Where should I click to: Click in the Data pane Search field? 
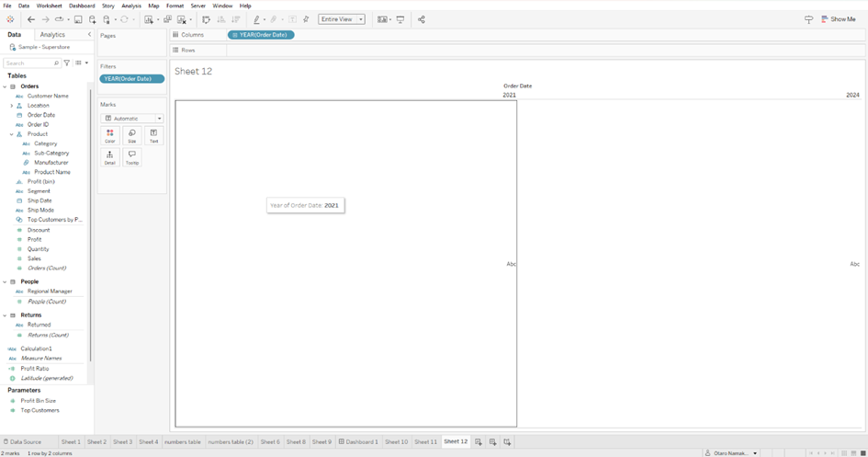tap(31, 63)
